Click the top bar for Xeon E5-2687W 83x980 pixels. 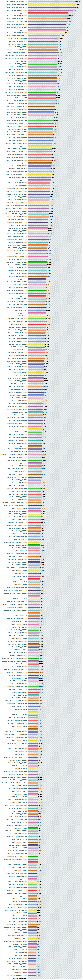(52, 1)
